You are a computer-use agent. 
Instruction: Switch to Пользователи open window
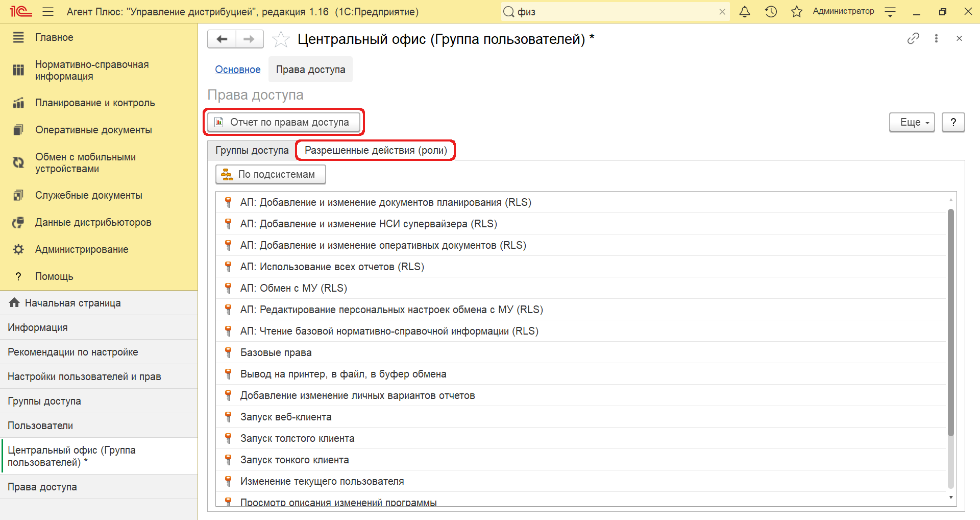click(99, 426)
